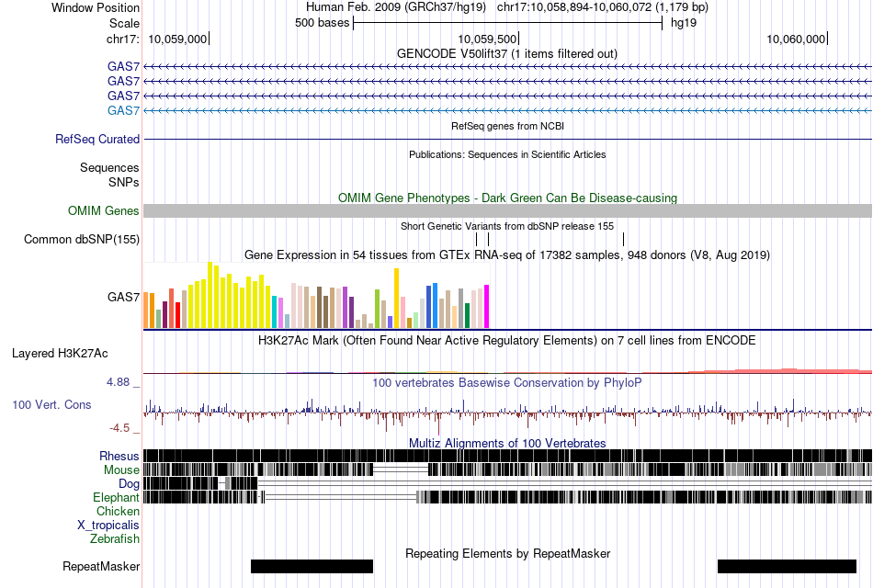Viewport: 873px width, 588px height.
Task: Click the chr17:10,058,894-10,060,072 position text
Action: point(603,7)
